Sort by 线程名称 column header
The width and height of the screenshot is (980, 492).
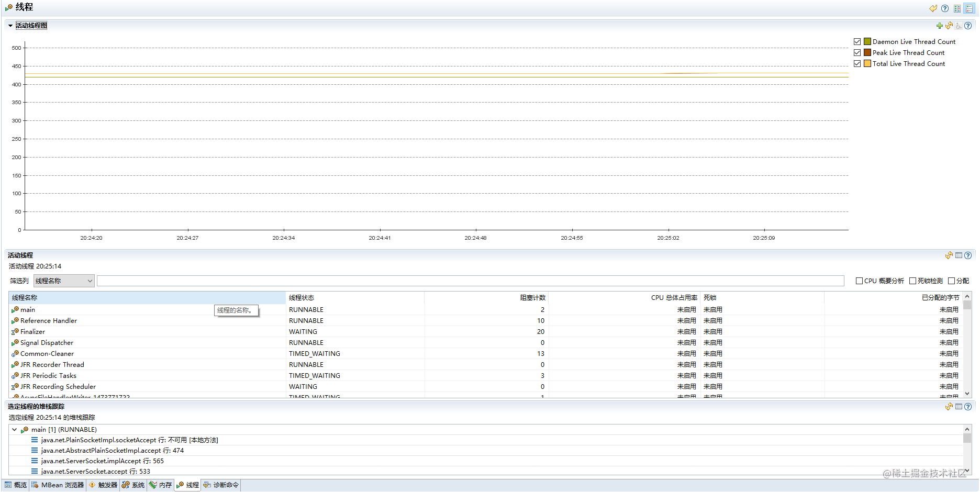[147, 298]
